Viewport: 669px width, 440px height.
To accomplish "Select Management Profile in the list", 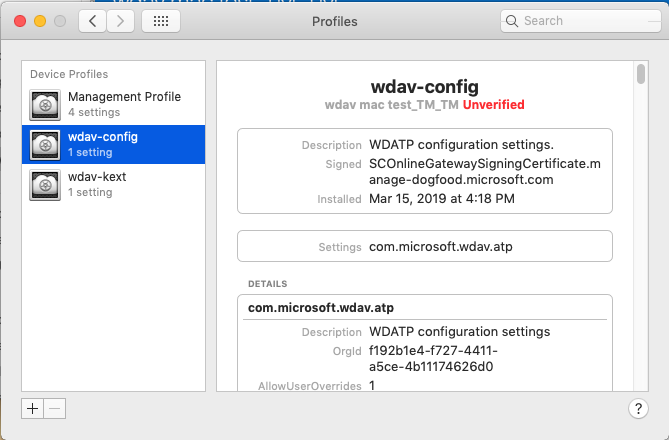I will [113, 105].
